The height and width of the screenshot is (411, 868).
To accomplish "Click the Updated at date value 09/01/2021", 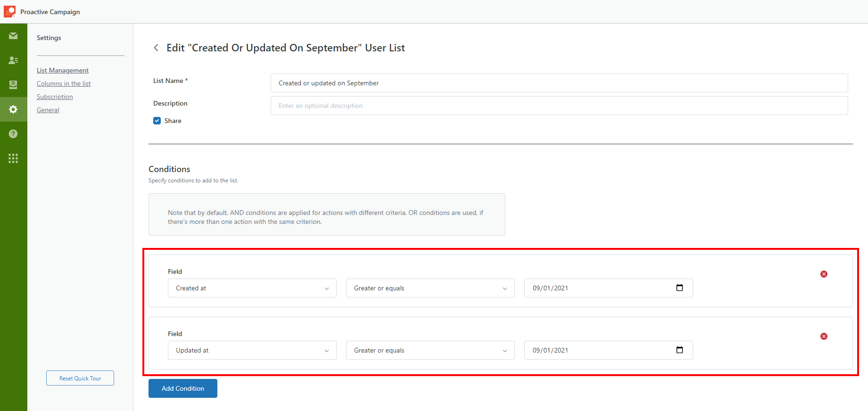I will (550, 350).
